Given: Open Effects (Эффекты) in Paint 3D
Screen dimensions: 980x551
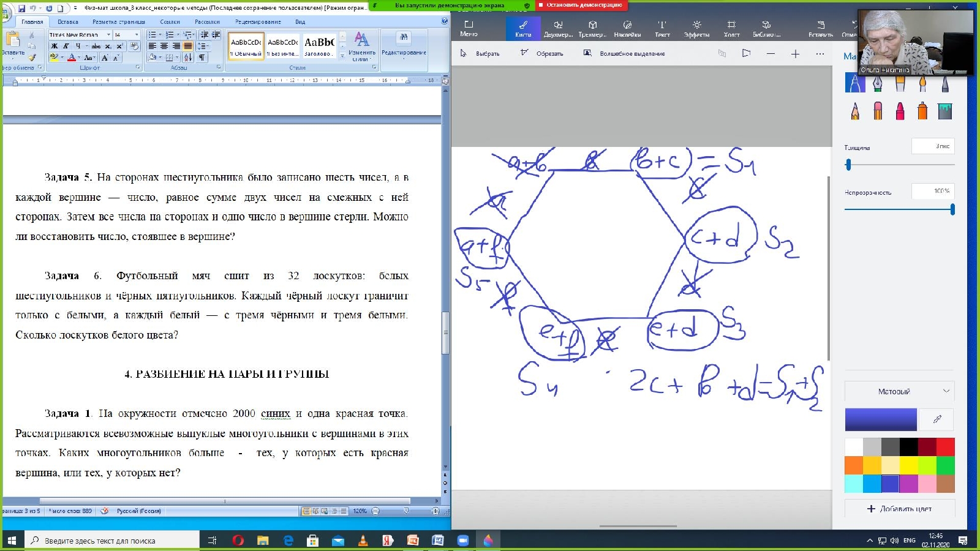Looking at the screenshot, I should [x=696, y=28].
